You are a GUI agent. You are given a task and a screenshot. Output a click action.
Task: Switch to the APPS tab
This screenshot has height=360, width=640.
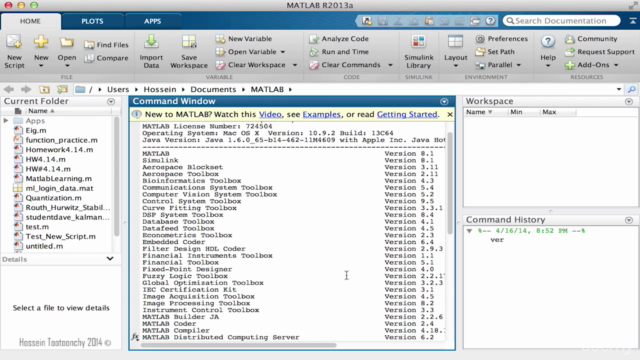click(152, 21)
